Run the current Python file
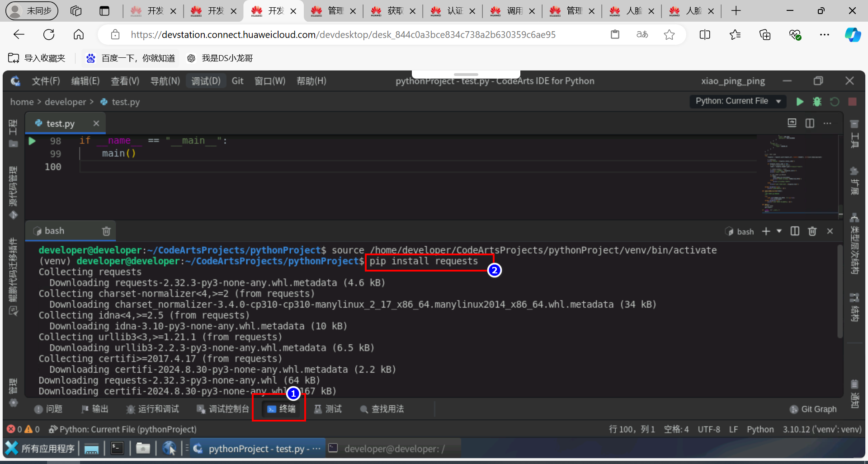 pyautogui.click(x=800, y=102)
